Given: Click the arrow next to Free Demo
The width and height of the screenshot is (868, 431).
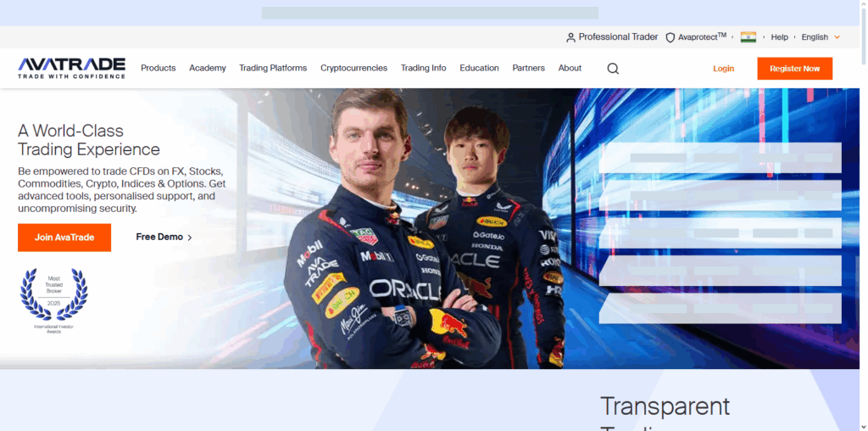Looking at the screenshot, I should (x=190, y=238).
